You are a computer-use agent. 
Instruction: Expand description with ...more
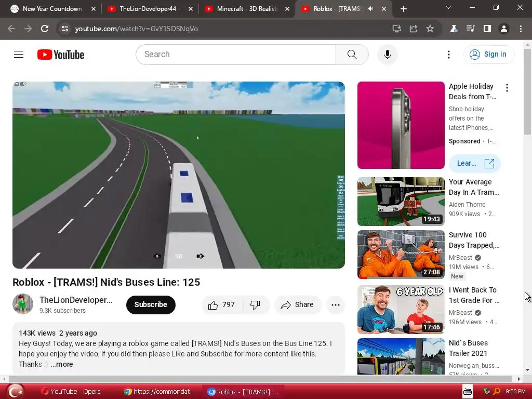click(x=61, y=364)
